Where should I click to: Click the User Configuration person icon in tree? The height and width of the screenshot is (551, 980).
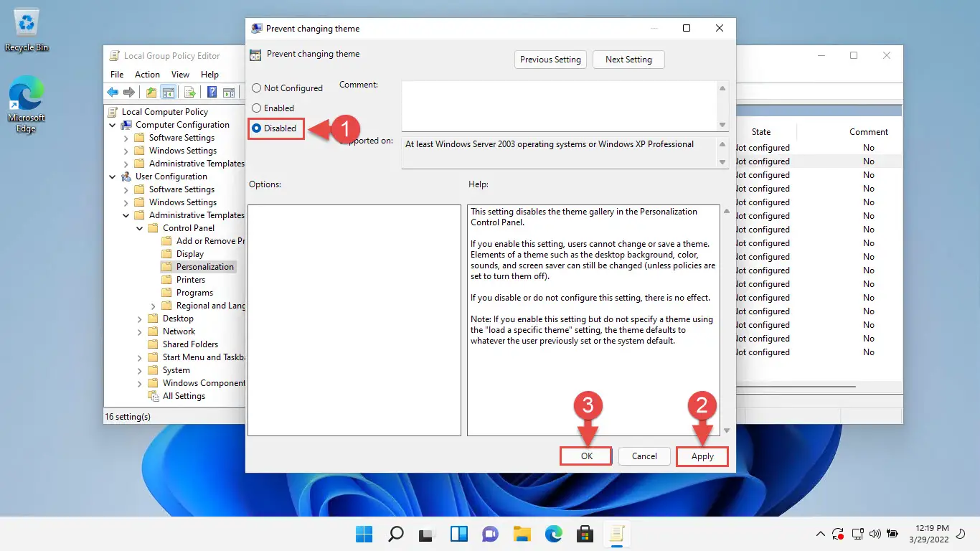127,176
